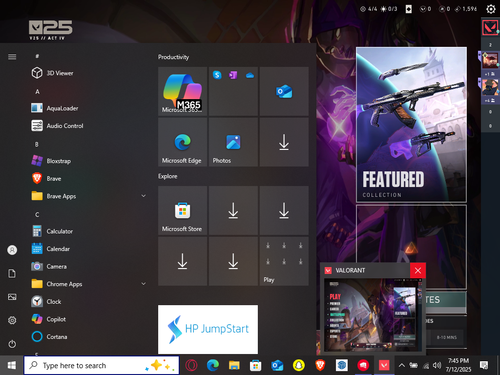
Task: Open Brave from the taskbar
Action: [x=320, y=365]
